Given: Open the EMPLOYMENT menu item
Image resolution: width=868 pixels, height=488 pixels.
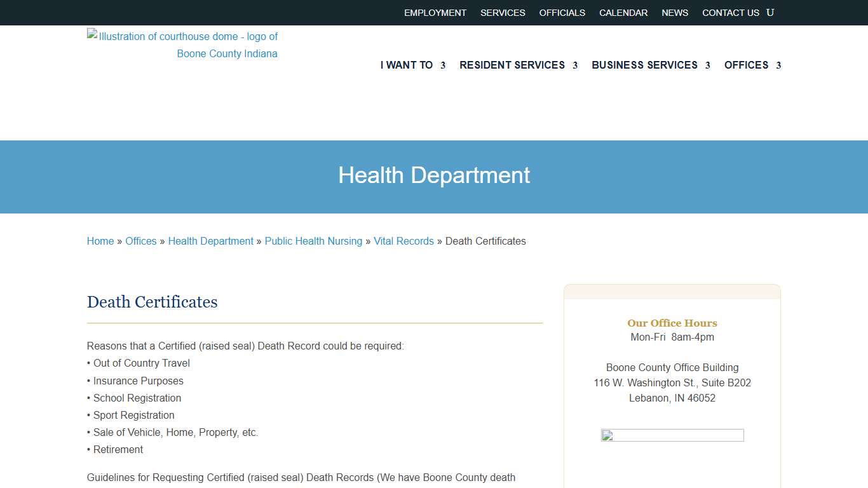Looking at the screenshot, I should 435,12.
